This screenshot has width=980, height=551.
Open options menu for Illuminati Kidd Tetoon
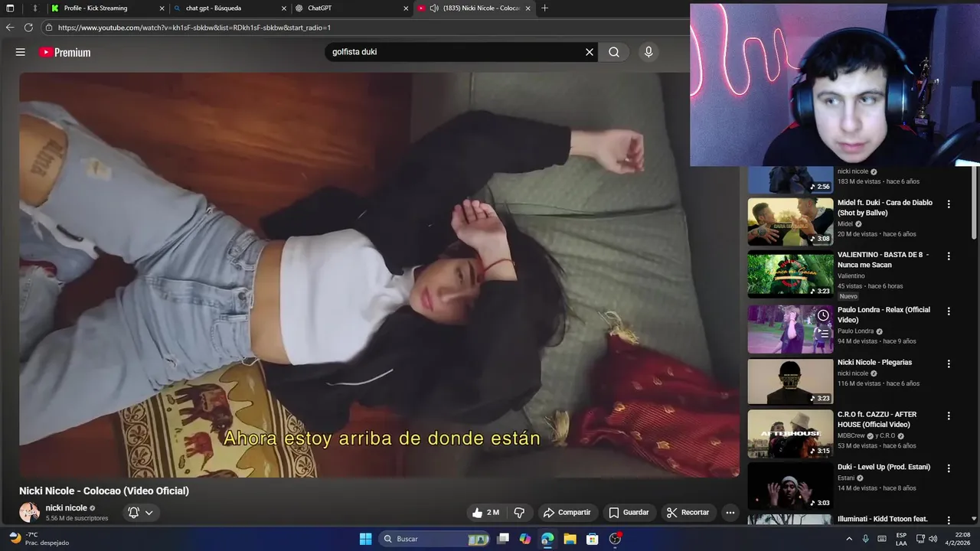click(949, 520)
